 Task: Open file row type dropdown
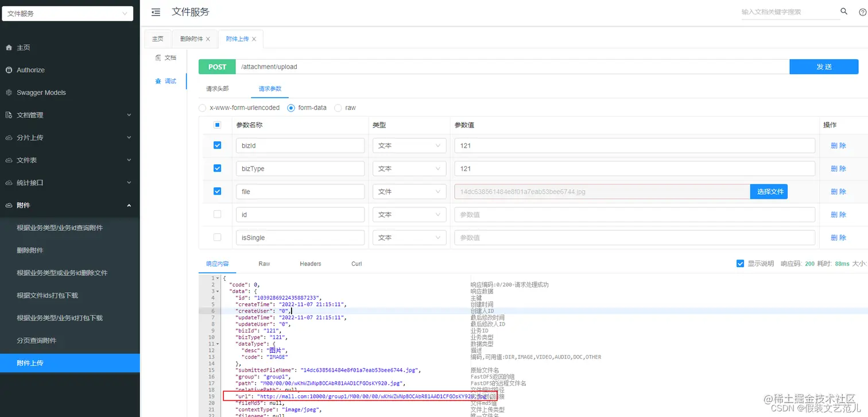[x=409, y=191]
